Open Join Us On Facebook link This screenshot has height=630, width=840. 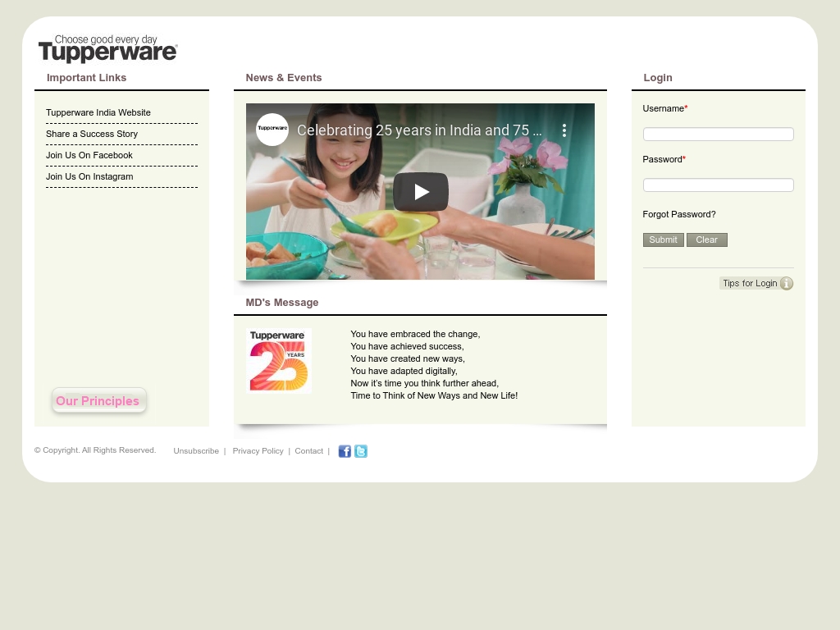(x=89, y=155)
